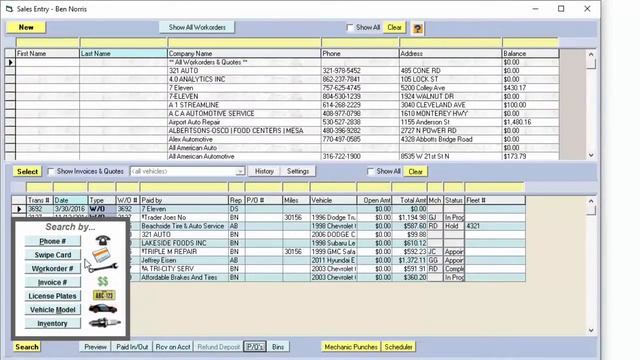
Task: Select Affordable Brakes And Tires workorder
Action: click(x=327, y=278)
